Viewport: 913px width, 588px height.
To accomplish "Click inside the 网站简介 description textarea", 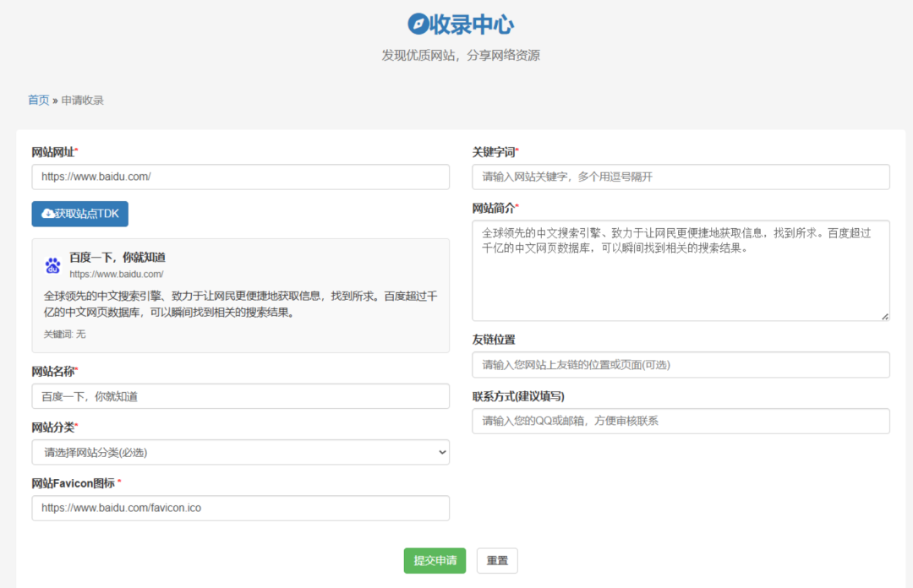I will pos(681,270).
